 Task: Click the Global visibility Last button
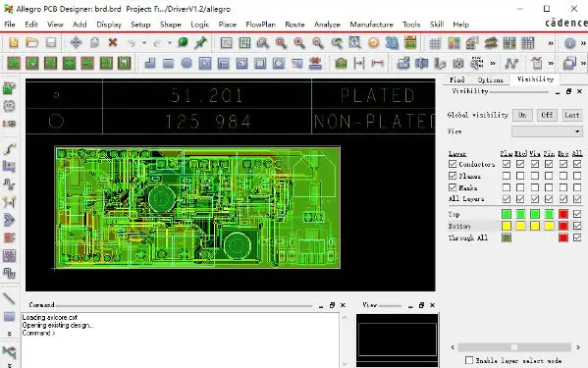[x=572, y=115]
